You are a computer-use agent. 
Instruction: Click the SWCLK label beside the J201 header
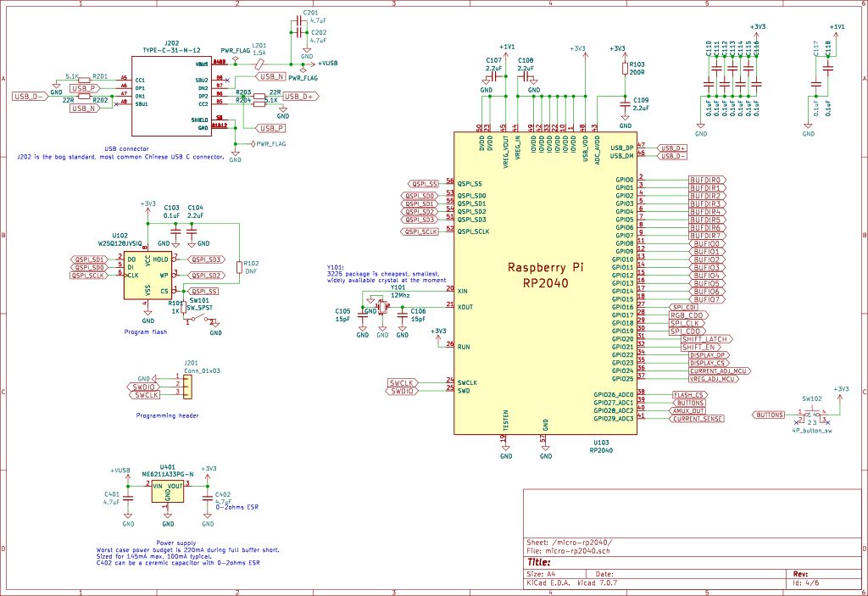(146, 395)
